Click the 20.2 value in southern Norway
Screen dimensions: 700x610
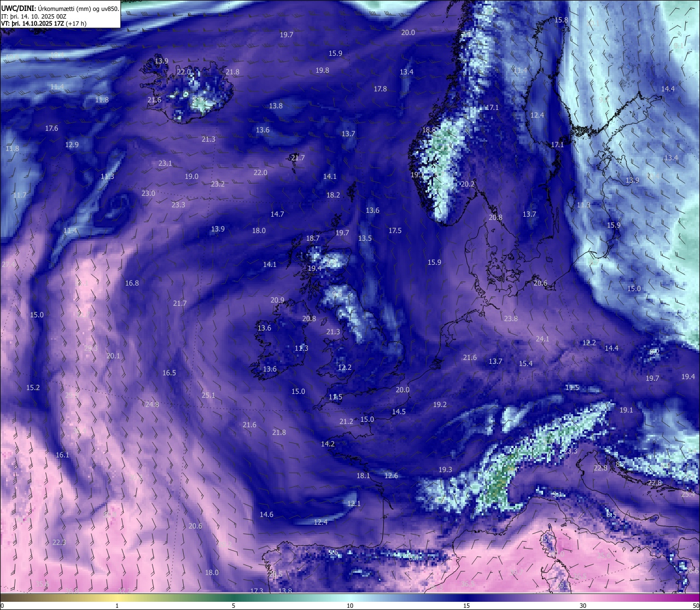468,184
